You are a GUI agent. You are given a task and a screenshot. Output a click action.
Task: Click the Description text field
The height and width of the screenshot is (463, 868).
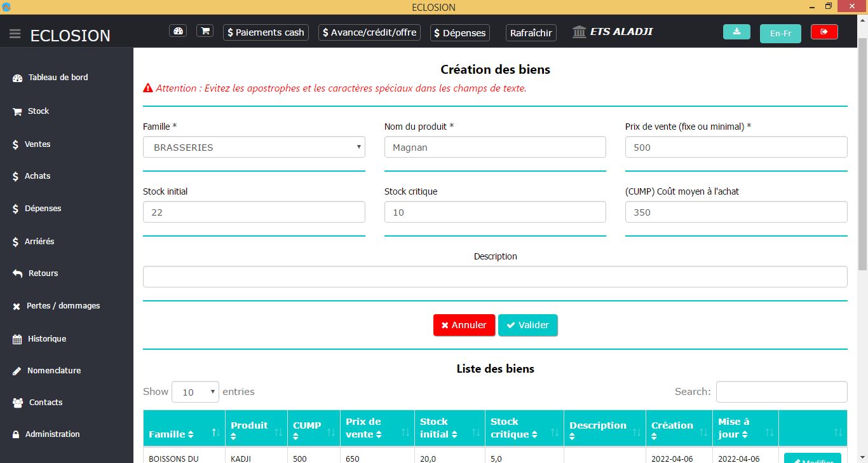[x=495, y=277]
